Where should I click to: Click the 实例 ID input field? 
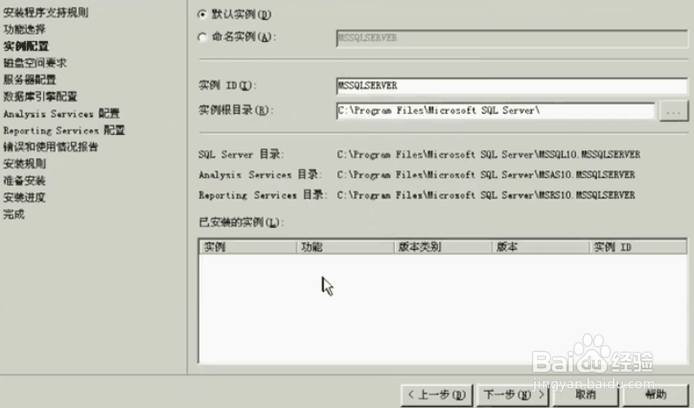click(512, 85)
